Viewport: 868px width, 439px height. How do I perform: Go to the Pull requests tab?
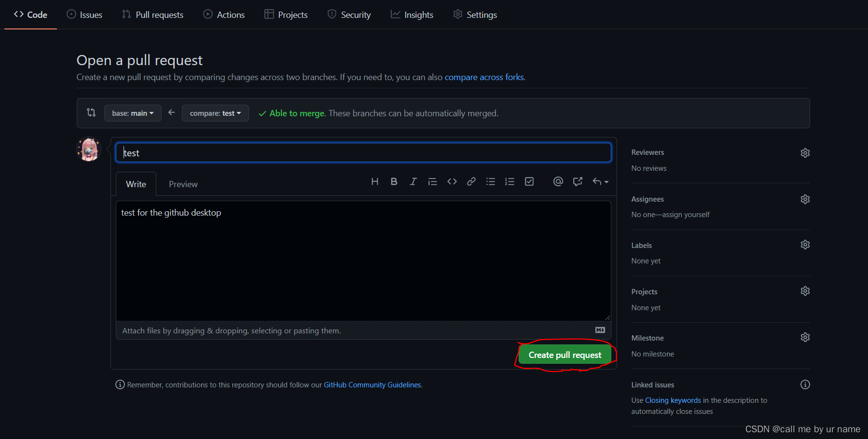(152, 14)
